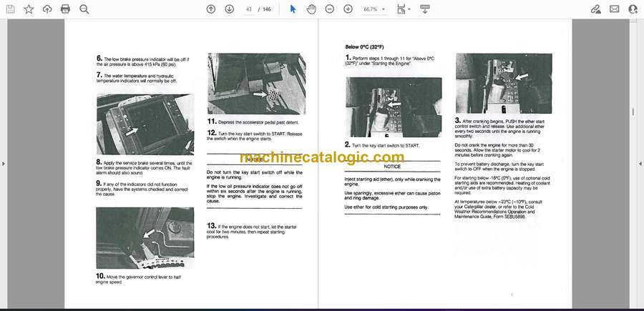This screenshot has width=644, height=311.
Task: Click the key switch photo above step 2
Action: tap(394, 107)
